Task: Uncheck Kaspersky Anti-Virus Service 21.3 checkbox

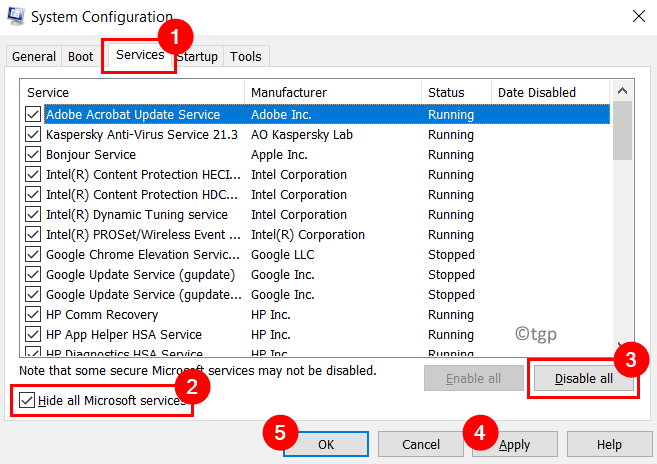Action: [33, 135]
